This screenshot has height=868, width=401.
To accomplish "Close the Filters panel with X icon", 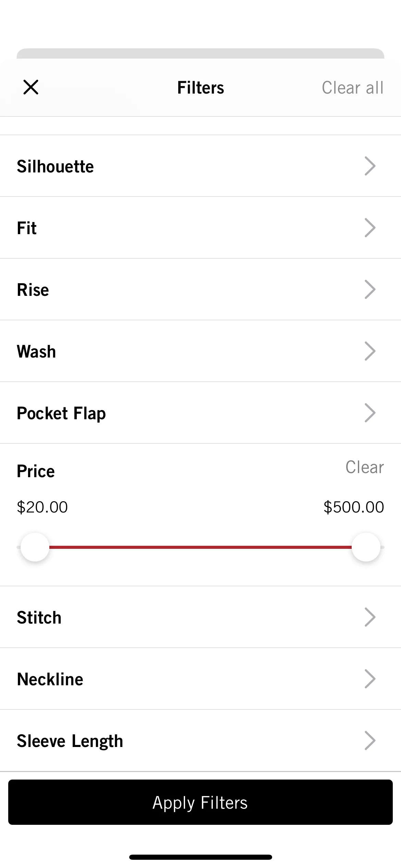I will pyautogui.click(x=31, y=87).
